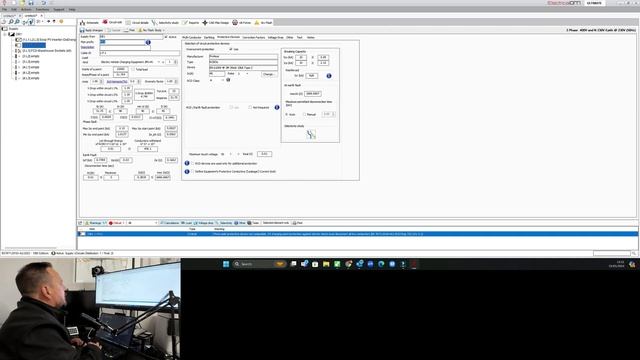
Task: Open the Functions menu
Action: (x=42, y=9)
